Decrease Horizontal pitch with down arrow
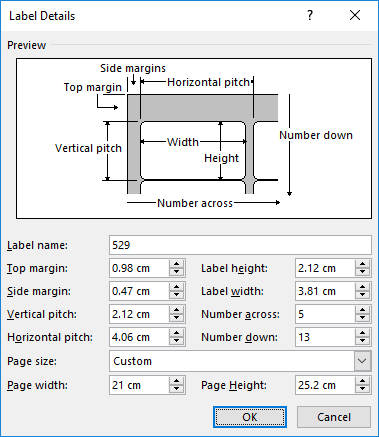Screen dimensions: 379x437 coord(176,342)
